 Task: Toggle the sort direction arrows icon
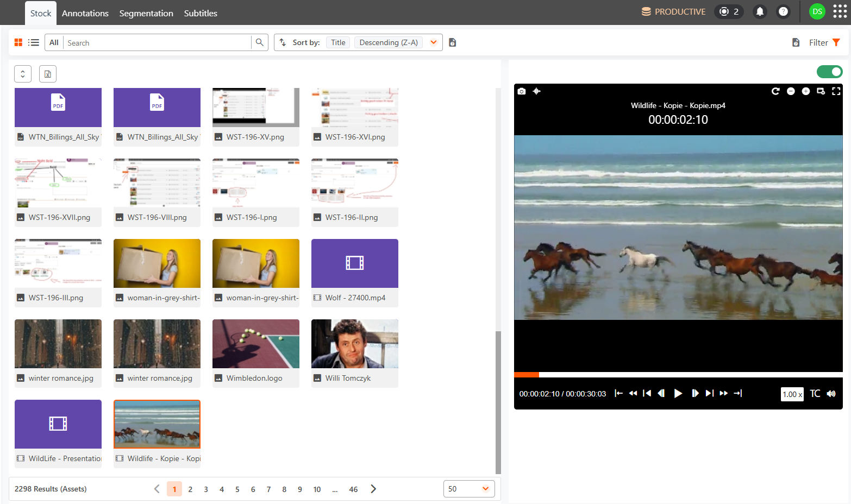tap(283, 42)
